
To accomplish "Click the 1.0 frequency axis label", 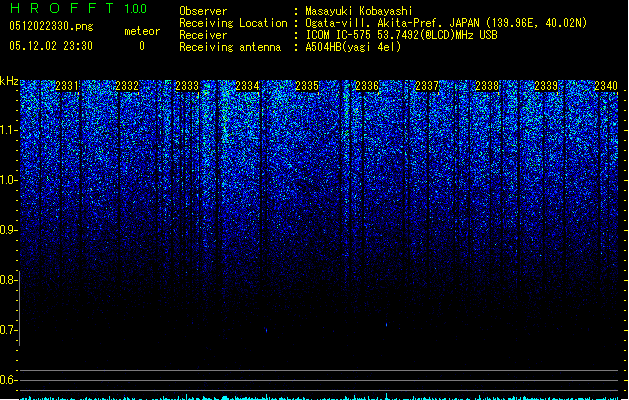I will 9,180.
